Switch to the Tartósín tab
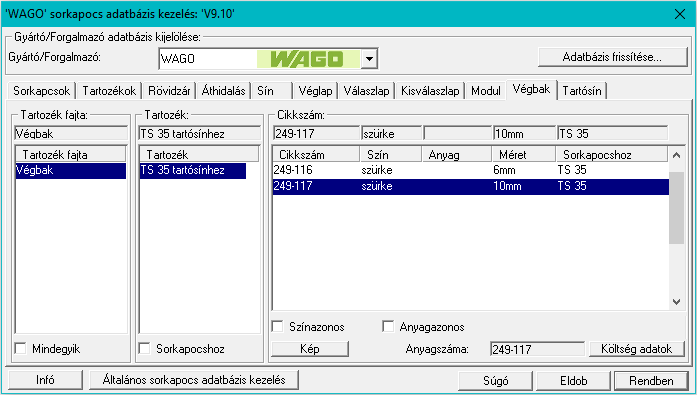Image resolution: width=697 pixels, height=395 pixels. [582, 91]
